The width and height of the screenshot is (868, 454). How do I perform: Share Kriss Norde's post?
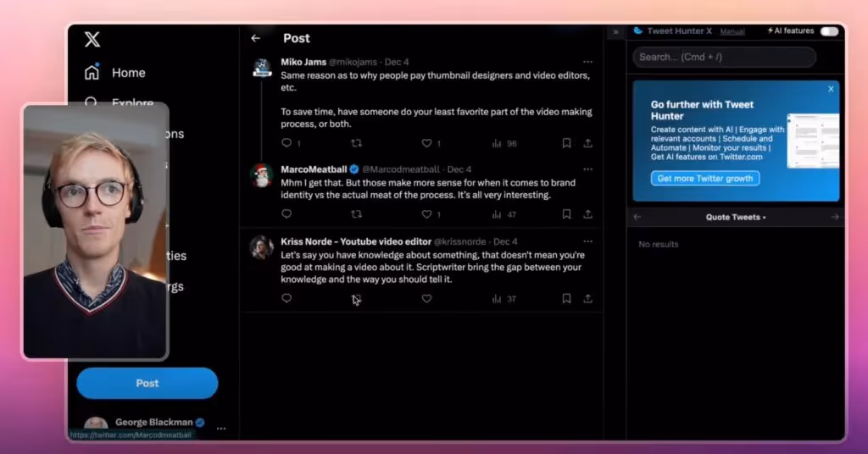tap(588, 299)
